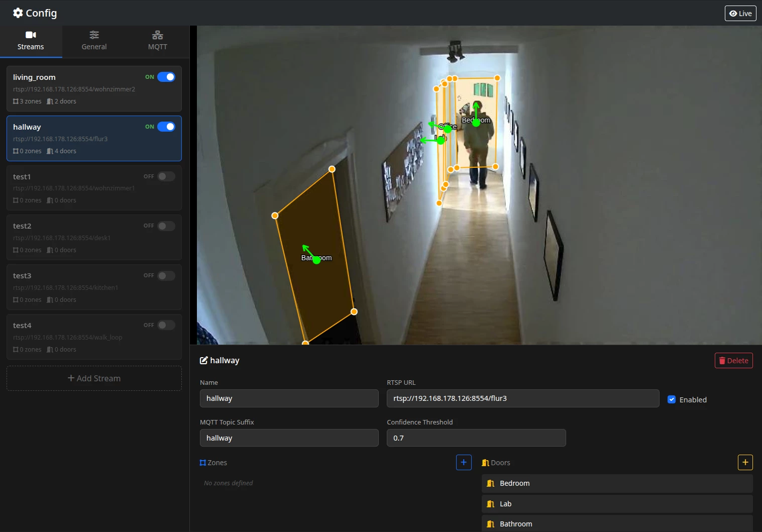762x532 pixels.
Task: Click the edit pencil icon beside hallway title
Action: (204, 360)
